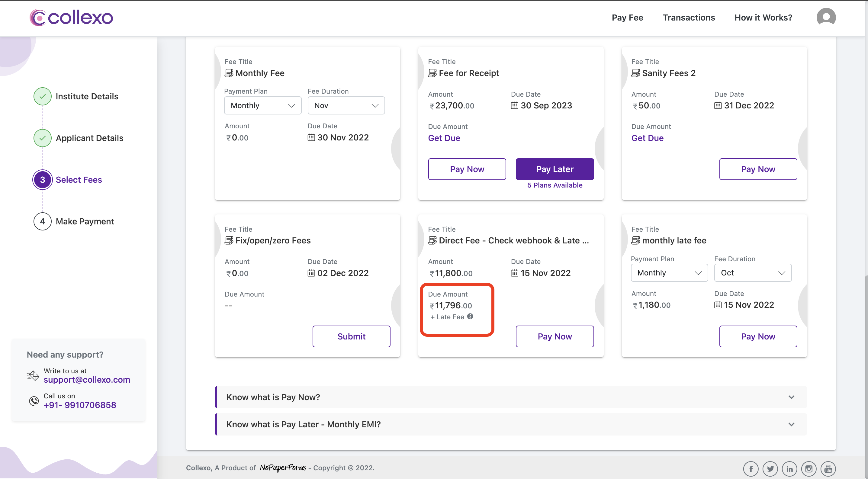Click the Applicant Details completed checkmark
This screenshot has width=868, height=479.
click(43, 138)
